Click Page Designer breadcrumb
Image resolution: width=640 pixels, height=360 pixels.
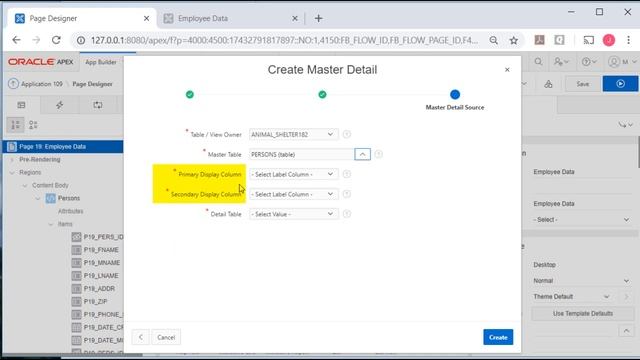tap(92, 84)
